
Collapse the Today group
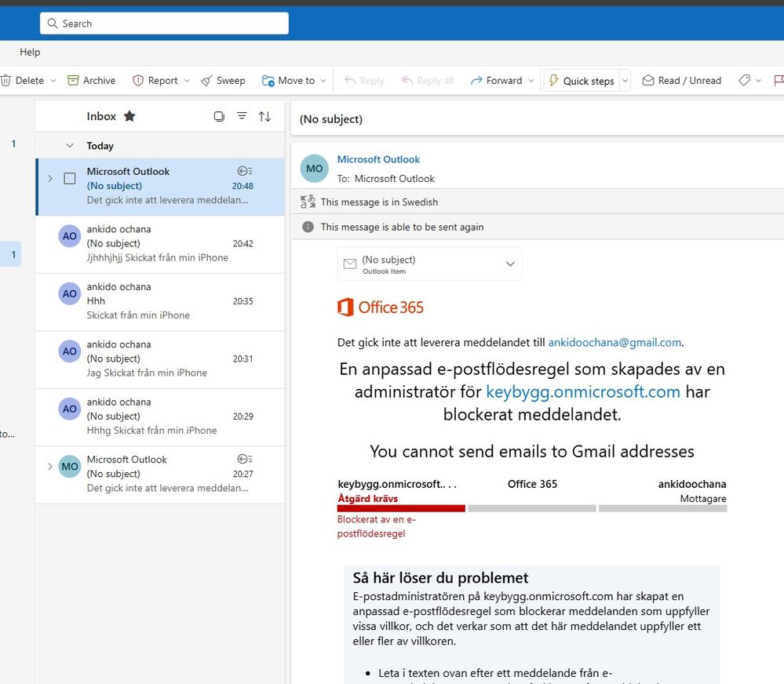(x=70, y=145)
